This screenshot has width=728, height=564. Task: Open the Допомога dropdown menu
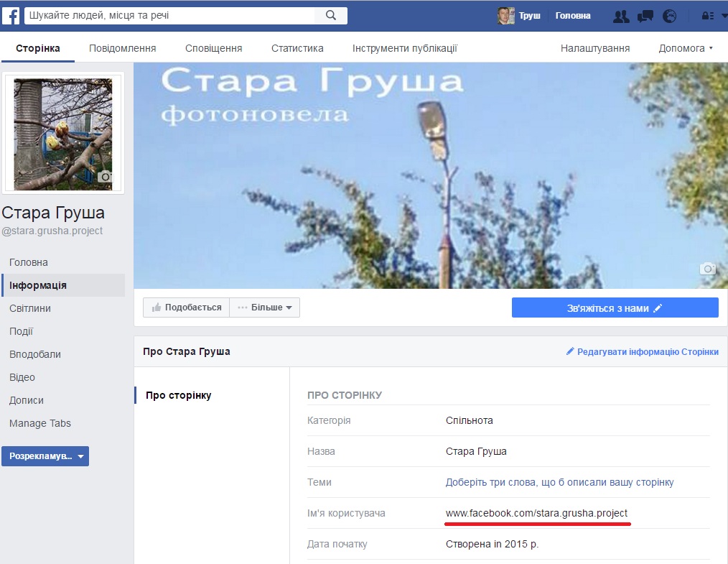point(686,48)
